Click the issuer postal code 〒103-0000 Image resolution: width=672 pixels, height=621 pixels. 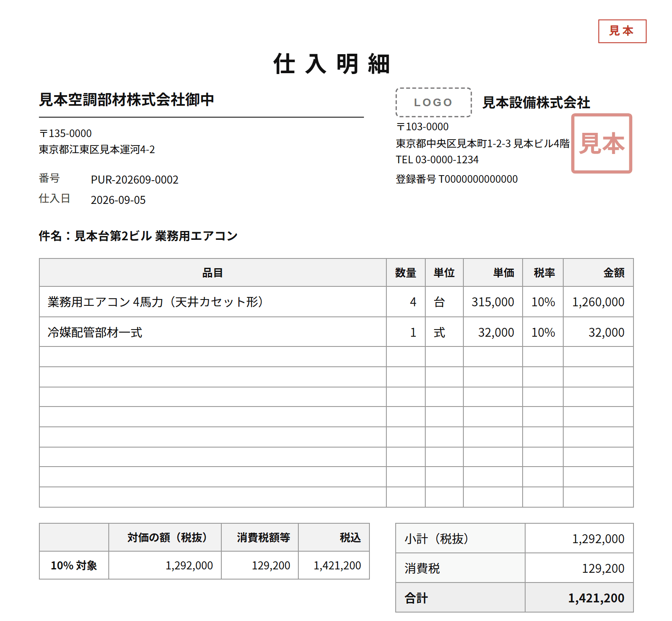coord(422,126)
